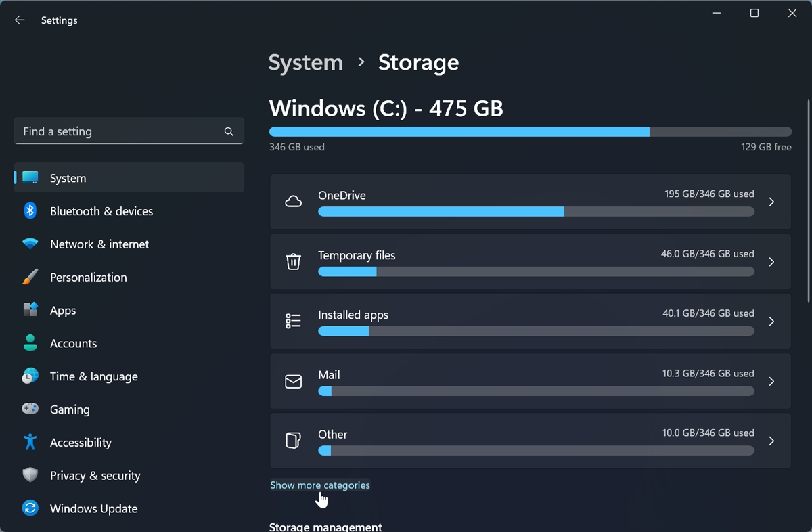Click the Personalization brush icon
Screen dimensions: 812x532
[x=30, y=277]
